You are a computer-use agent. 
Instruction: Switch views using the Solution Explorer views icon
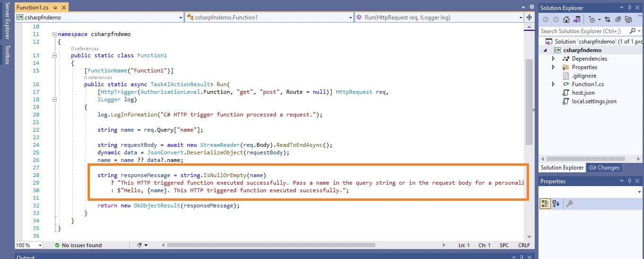[x=576, y=19]
